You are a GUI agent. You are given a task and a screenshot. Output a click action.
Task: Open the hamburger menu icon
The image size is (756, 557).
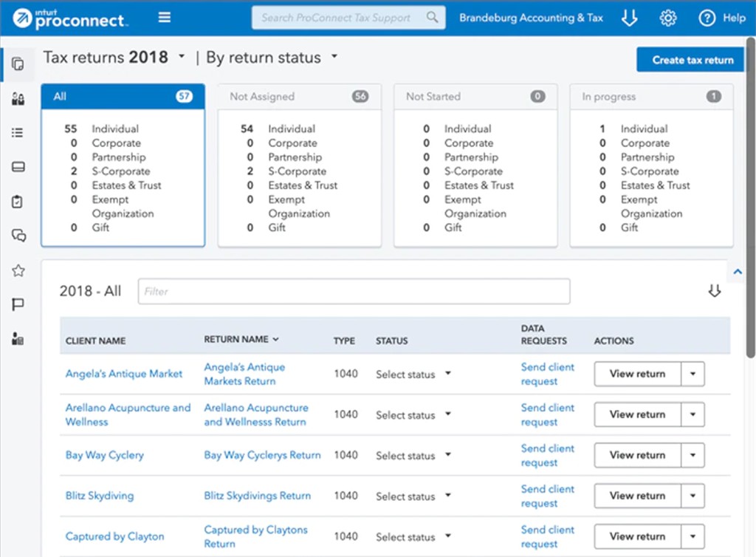165,18
